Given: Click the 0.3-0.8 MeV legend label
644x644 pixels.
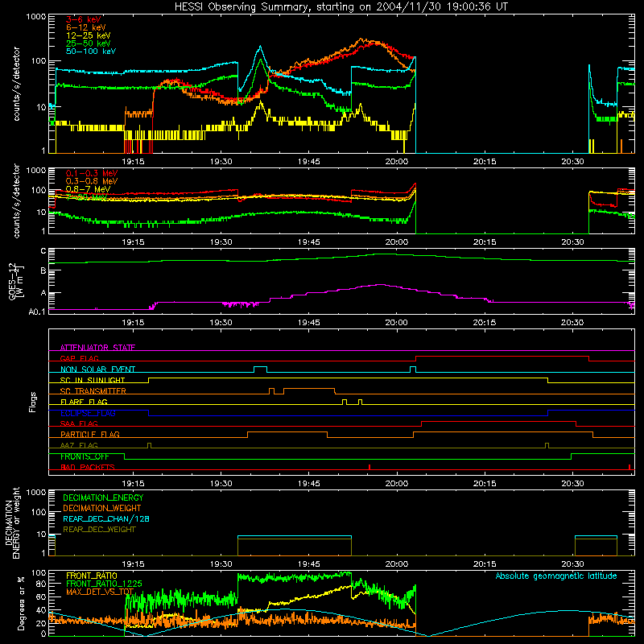Looking at the screenshot, I should click(92, 181).
